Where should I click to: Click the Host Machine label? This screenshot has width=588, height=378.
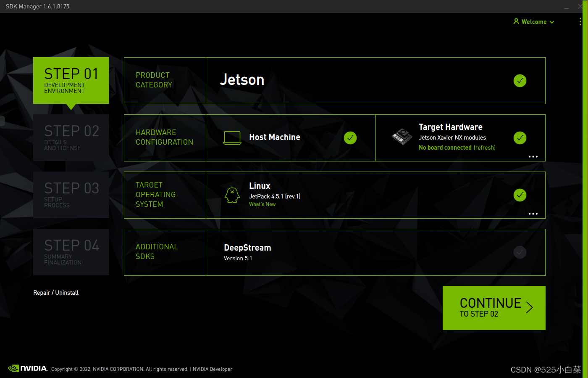point(275,137)
